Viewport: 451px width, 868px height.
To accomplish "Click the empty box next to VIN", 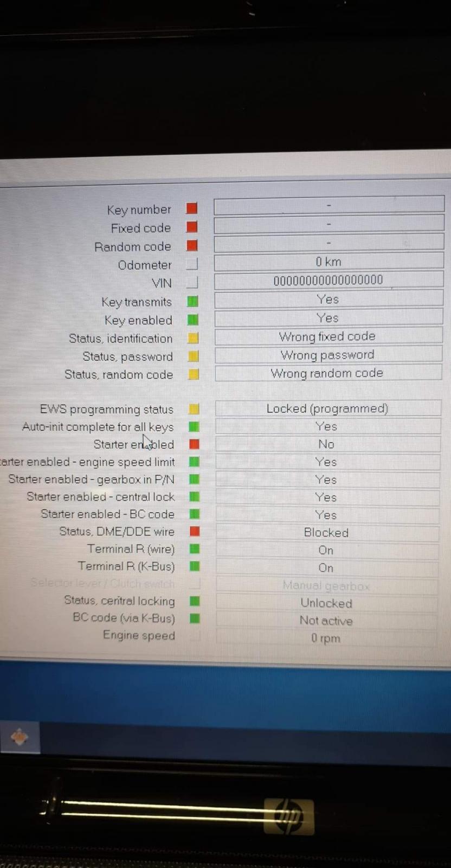I will coord(192,283).
